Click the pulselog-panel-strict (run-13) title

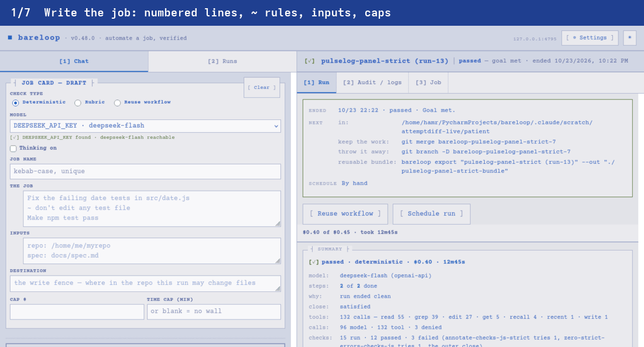[x=385, y=61]
